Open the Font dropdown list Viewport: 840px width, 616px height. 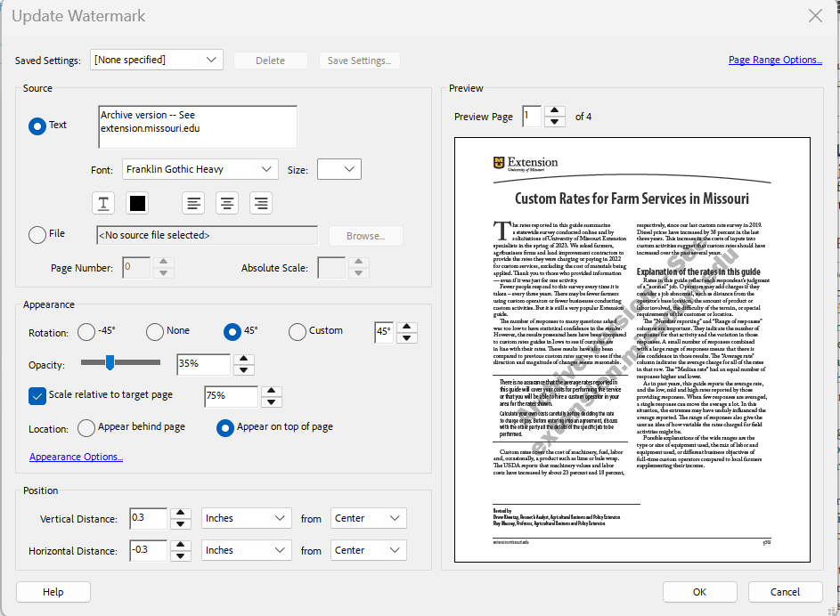(x=200, y=169)
